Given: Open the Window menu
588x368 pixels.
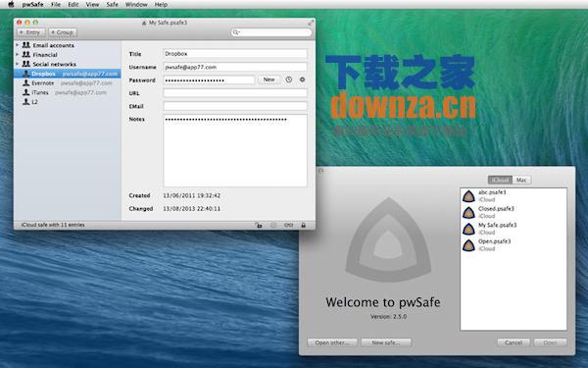Looking at the screenshot, I should pos(136,5).
